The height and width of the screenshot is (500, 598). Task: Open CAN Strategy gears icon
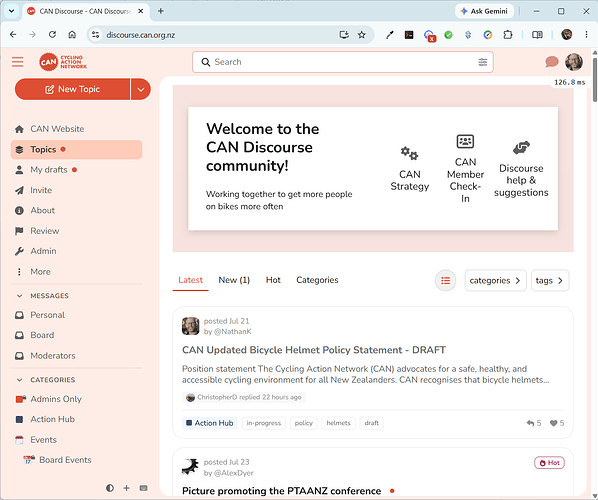(409, 153)
